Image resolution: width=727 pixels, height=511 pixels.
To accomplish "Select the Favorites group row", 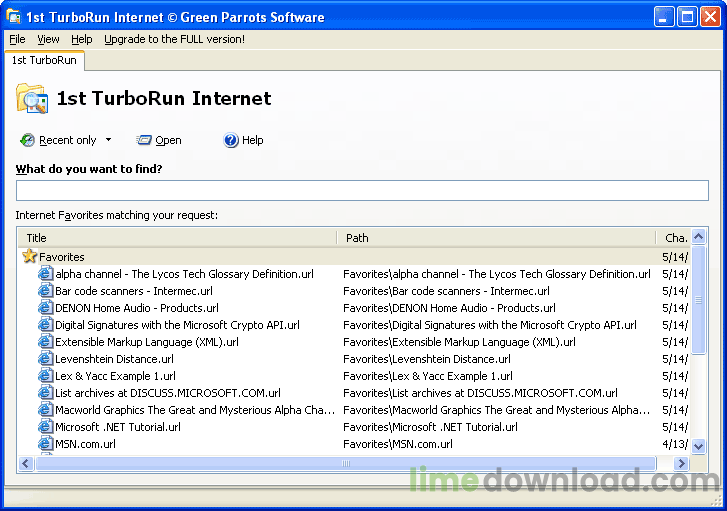I will click(x=355, y=256).
